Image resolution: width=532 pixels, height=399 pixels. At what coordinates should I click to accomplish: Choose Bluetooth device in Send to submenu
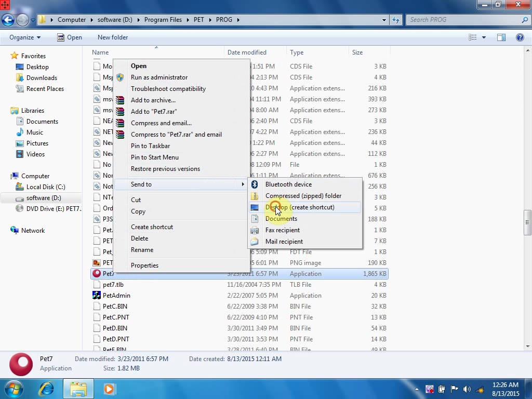click(288, 184)
